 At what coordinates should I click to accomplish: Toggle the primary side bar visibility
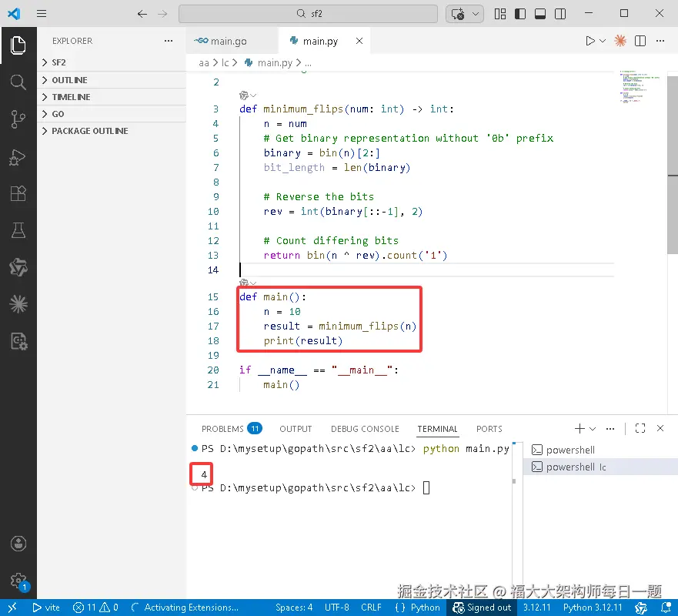[x=520, y=14]
